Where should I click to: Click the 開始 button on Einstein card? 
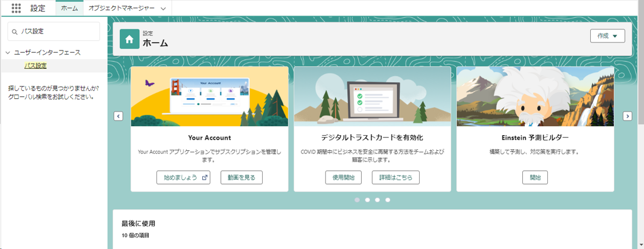tap(535, 177)
